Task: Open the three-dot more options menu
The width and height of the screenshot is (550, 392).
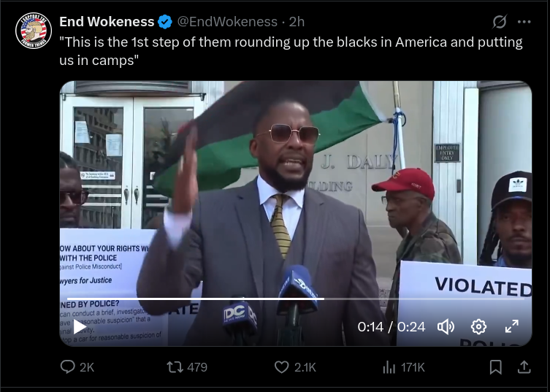Action: [x=524, y=22]
